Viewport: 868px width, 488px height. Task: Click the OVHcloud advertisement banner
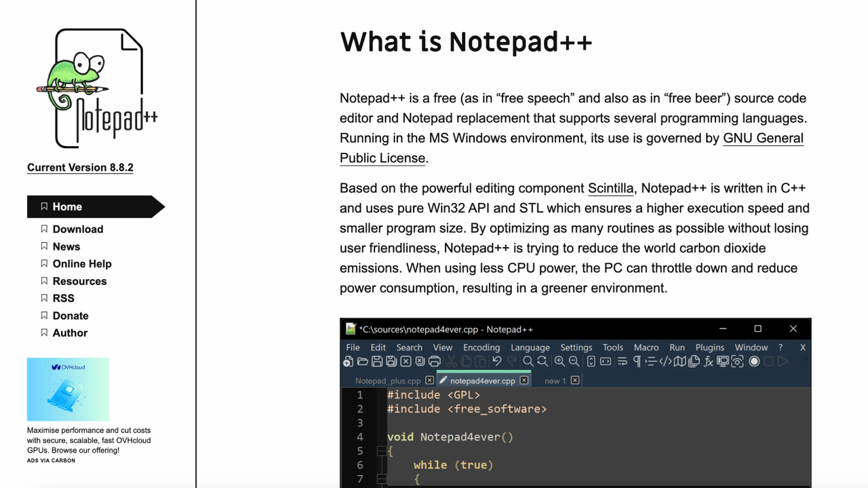[68, 389]
